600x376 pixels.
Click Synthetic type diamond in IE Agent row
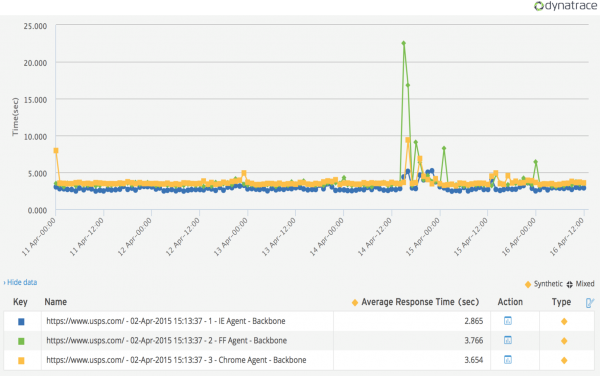(564, 321)
